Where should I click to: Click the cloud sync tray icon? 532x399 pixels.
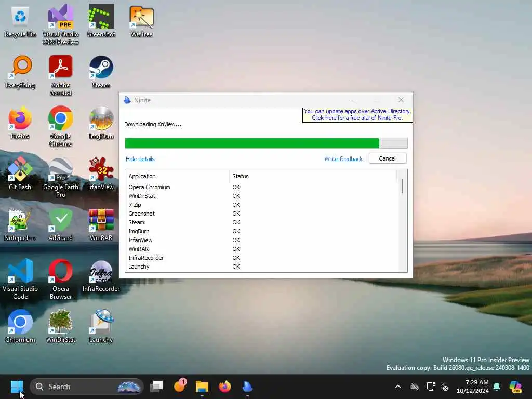pyautogui.click(x=414, y=387)
